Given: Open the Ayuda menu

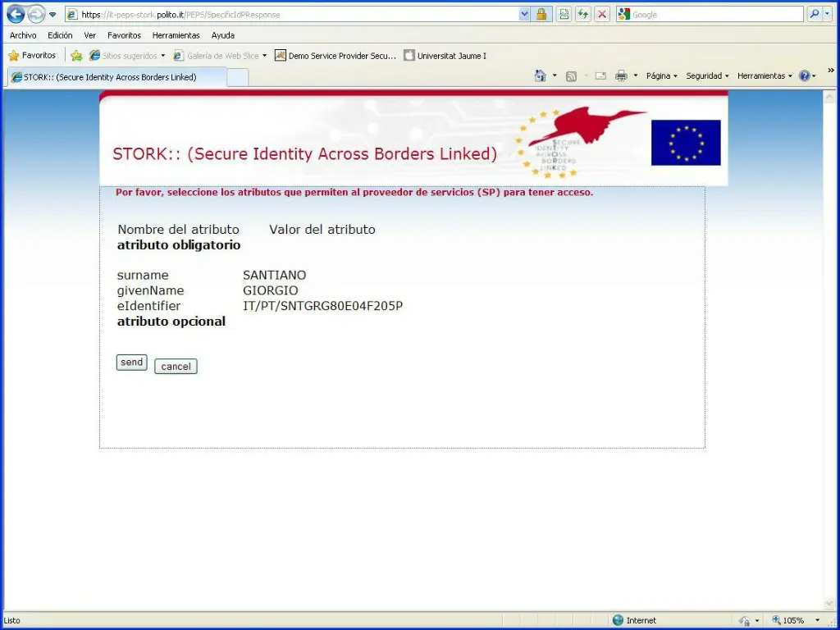Looking at the screenshot, I should pos(223,35).
